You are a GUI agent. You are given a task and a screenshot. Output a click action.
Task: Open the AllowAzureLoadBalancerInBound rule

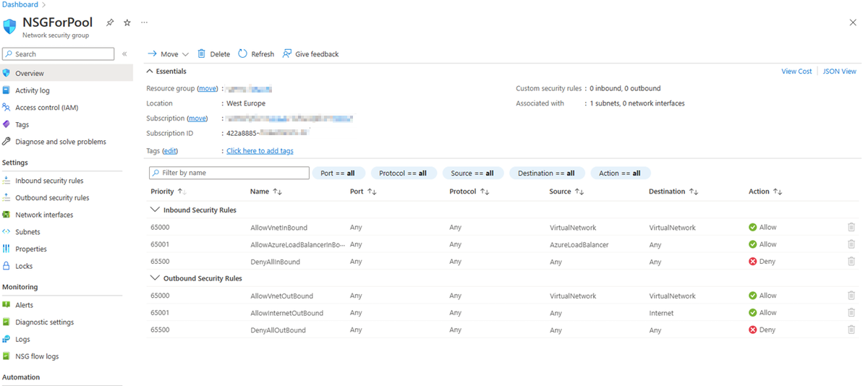click(297, 244)
